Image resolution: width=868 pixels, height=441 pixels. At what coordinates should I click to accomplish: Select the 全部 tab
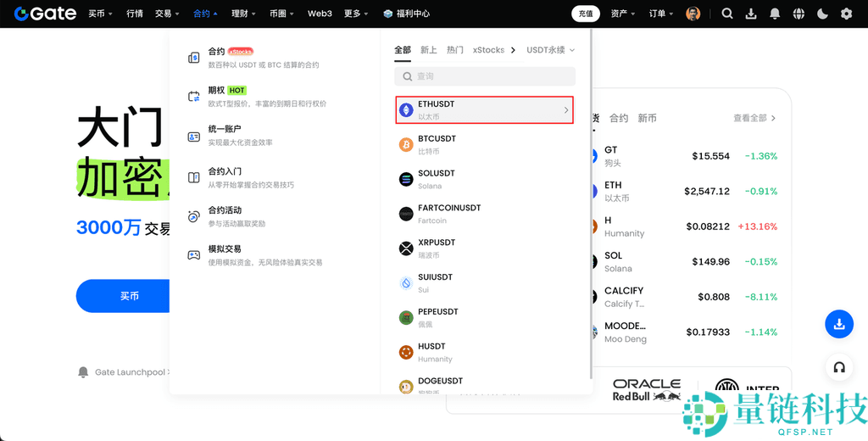(403, 50)
